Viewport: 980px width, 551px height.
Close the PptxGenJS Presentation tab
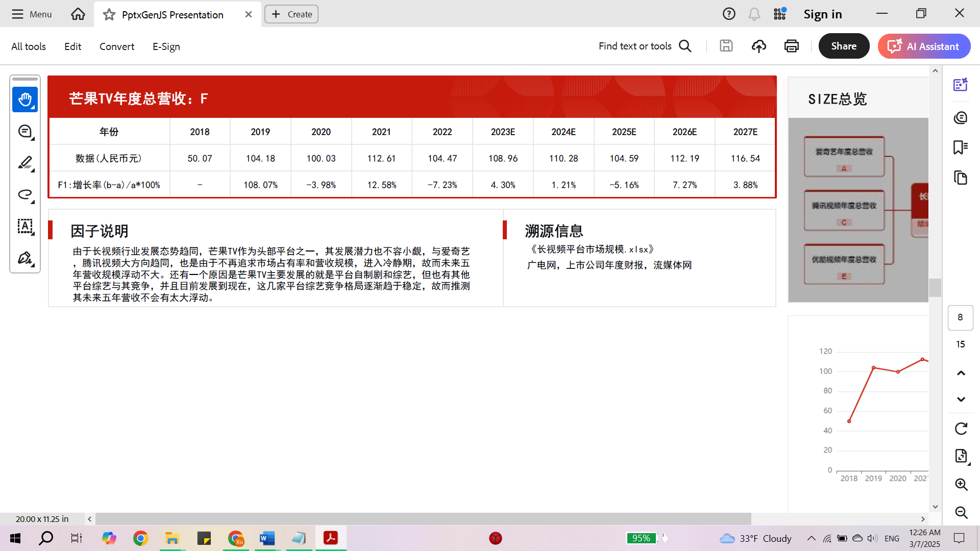[249, 14]
